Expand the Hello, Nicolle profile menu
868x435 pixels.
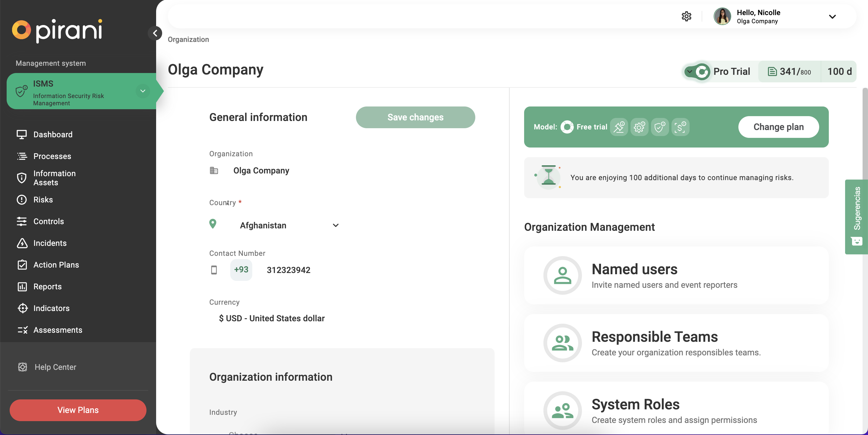pos(832,17)
